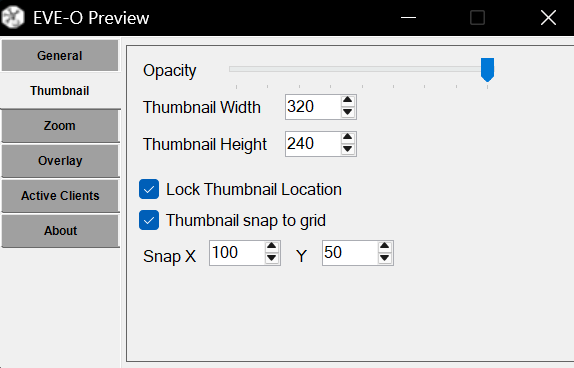The height and width of the screenshot is (368, 574).
Task: Uncheck Lock Thumbnail Location checkbox
Action: pos(149,189)
